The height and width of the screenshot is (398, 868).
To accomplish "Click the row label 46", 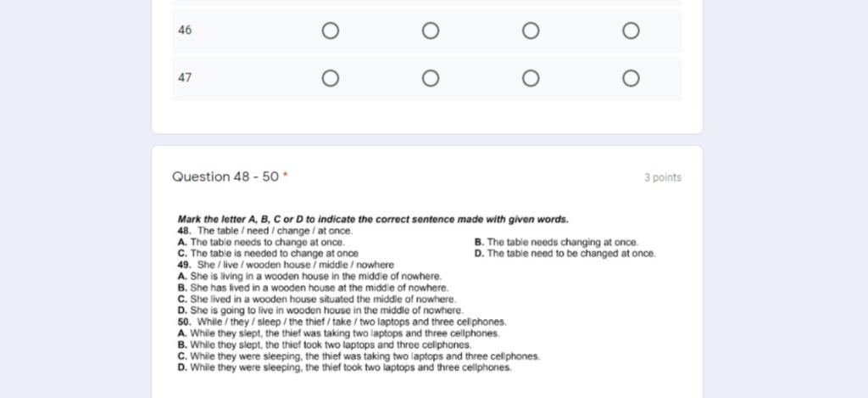I will [x=185, y=31].
